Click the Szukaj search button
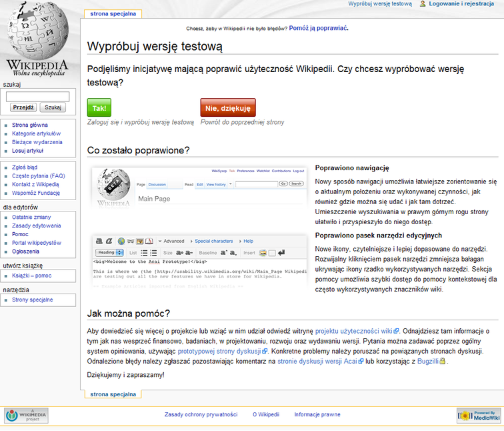Image resolution: width=504 pixels, height=431 pixels. [x=53, y=107]
